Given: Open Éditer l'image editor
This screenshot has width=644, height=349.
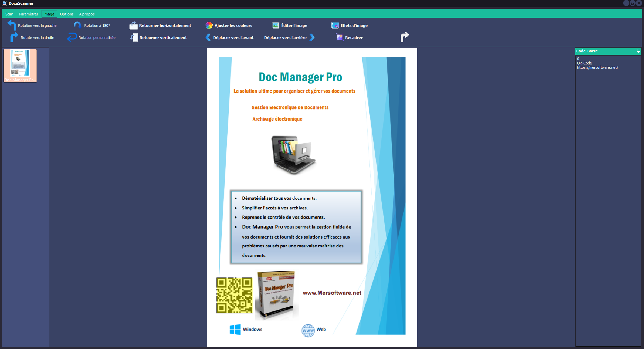Looking at the screenshot, I should (x=276, y=26).
